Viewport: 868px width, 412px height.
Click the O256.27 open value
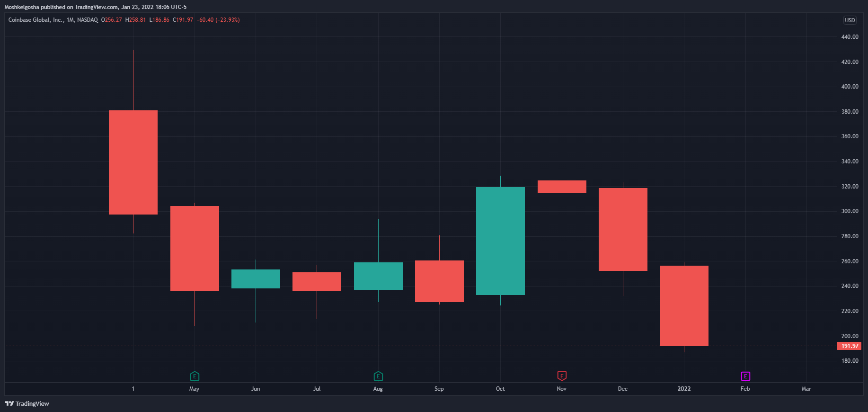[x=112, y=20]
